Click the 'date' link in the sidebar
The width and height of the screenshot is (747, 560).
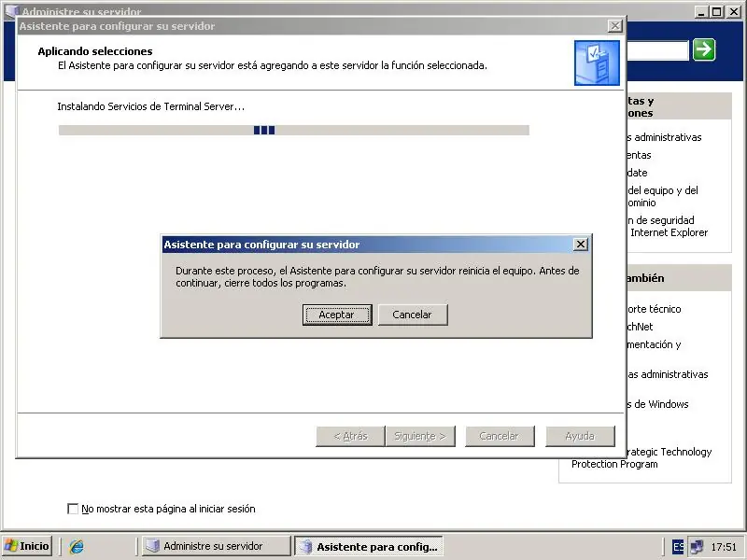pos(637,173)
